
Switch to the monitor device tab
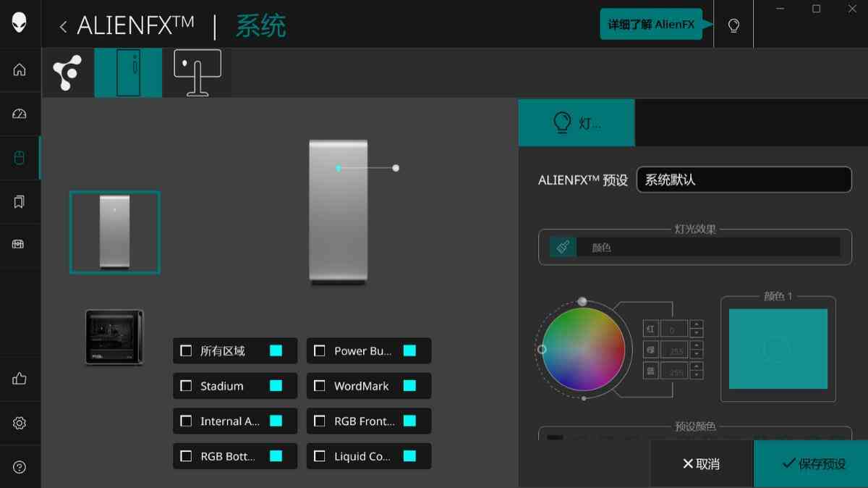(197, 72)
